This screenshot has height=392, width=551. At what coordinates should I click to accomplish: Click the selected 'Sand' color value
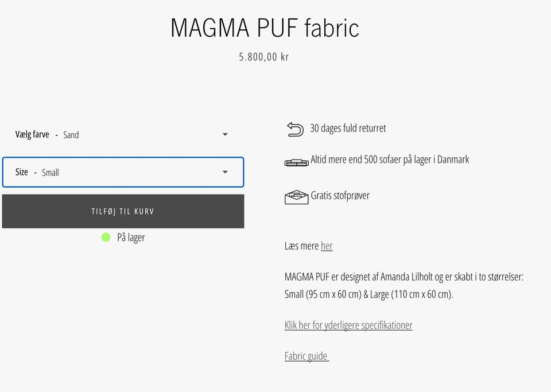click(71, 135)
